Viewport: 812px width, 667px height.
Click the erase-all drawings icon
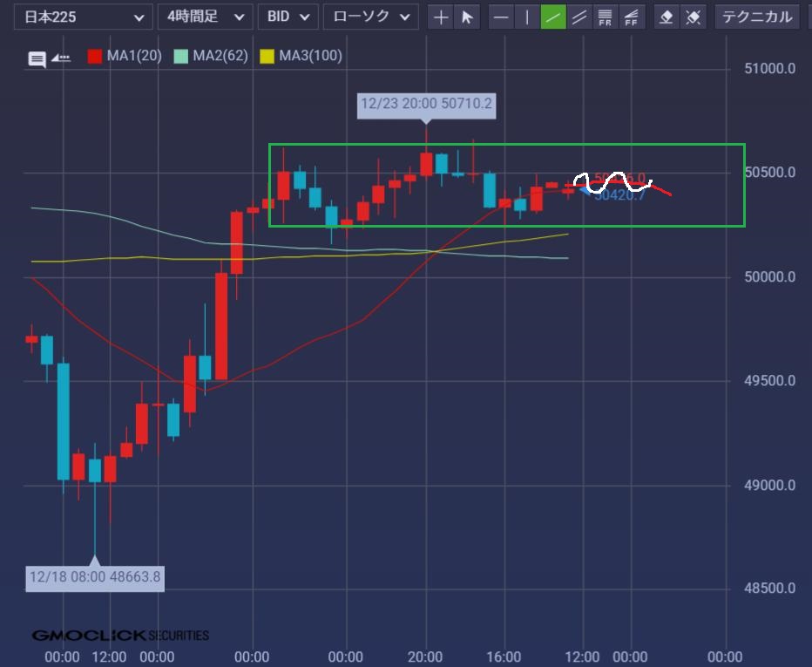693,17
